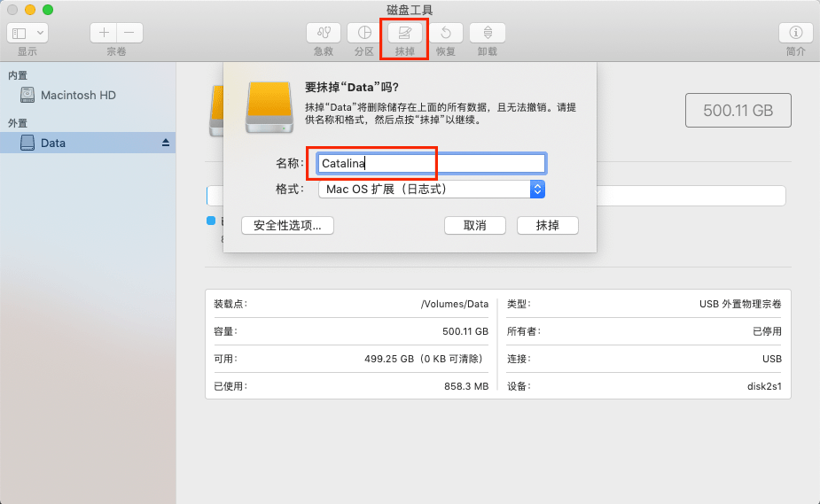
Task: Click the 分区 (Partition) toolbar icon
Action: click(363, 33)
